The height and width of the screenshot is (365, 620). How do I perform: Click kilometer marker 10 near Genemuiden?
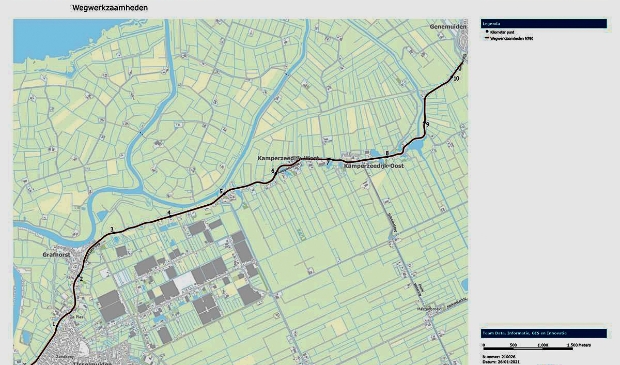(456, 79)
